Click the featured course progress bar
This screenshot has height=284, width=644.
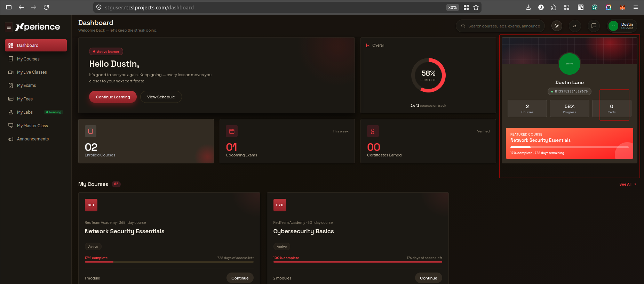click(569, 147)
